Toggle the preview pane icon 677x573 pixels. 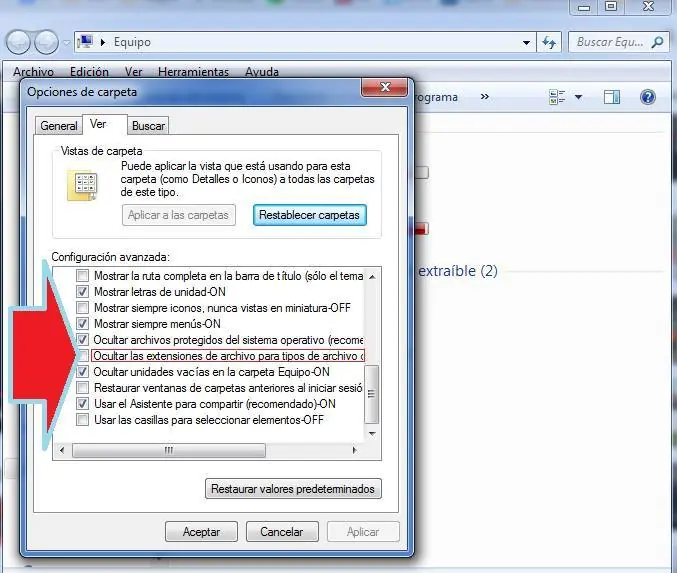[x=612, y=97]
